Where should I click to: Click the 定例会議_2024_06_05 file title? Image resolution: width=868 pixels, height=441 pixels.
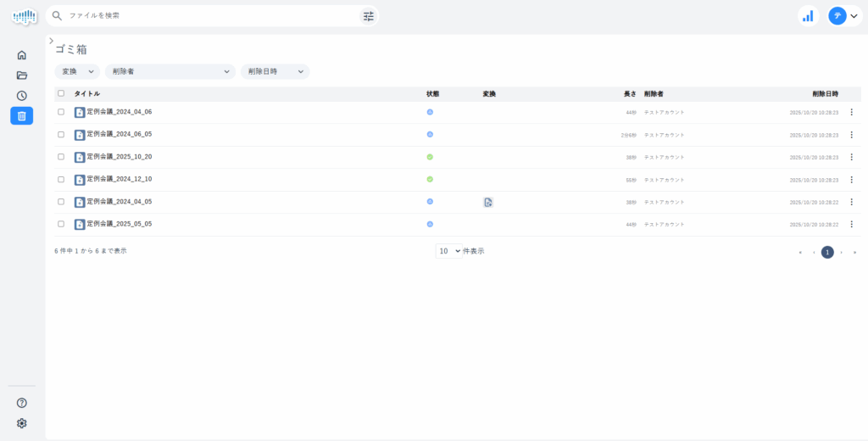[119, 134]
